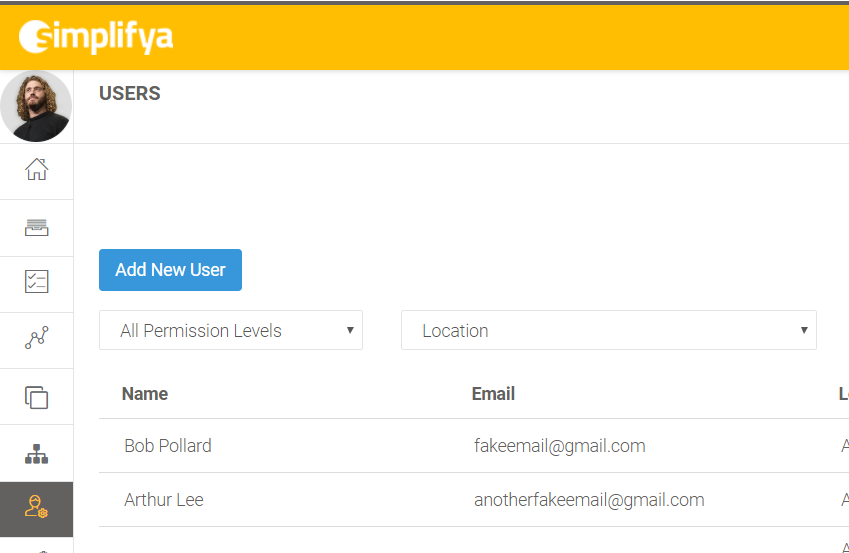Select the Arthur Lee name cell

coord(164,499)
